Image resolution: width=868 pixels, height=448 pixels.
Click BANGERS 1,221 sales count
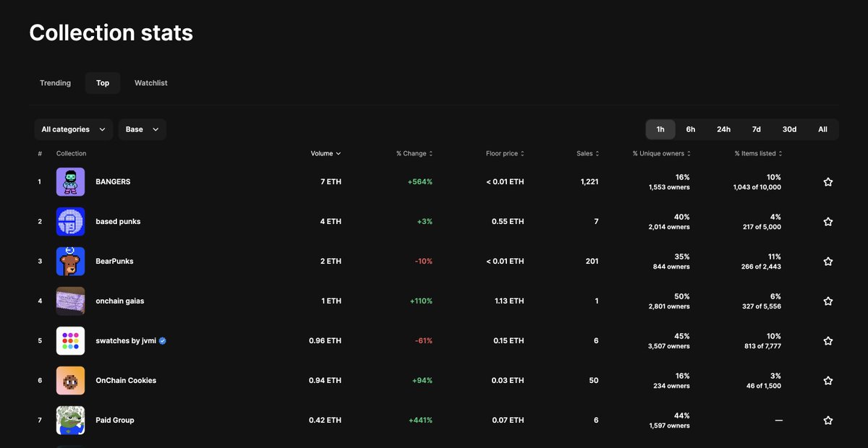(x=590, y=182)
